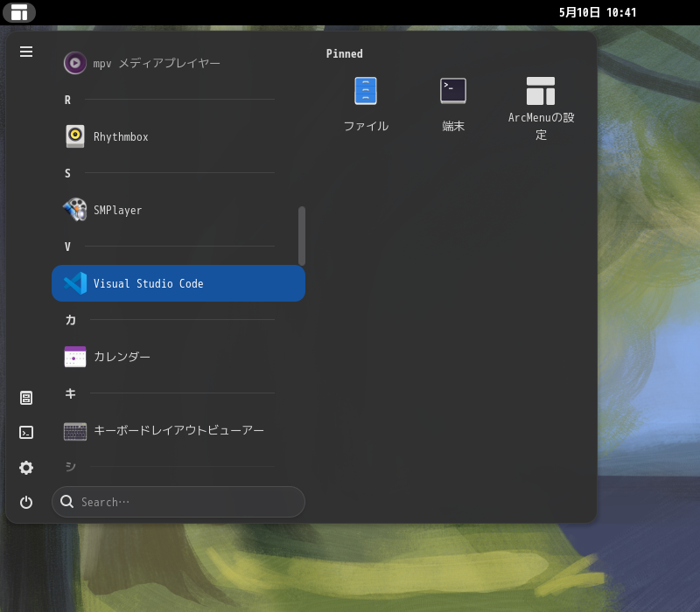This screenshot has height=612, width=700.
Task: Open the hamburger menu in ArcMenu sidebar
Action: (26, 52)
